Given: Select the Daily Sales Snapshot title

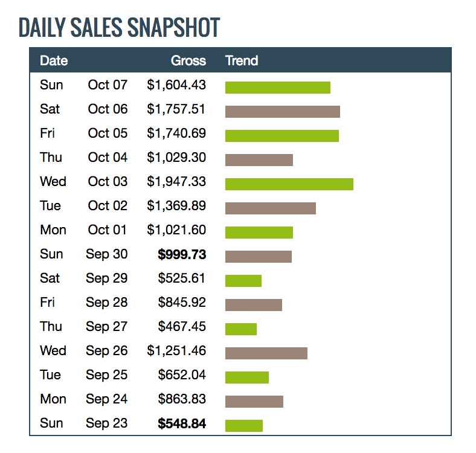Looking at the screenshot, I should [x=119, y=28].
